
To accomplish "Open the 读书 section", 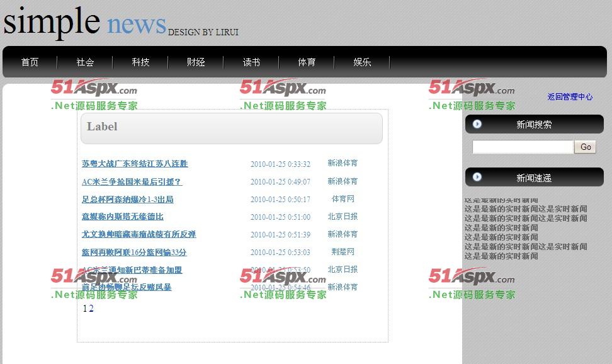I will pyautogui.click(x=251, y=62).
